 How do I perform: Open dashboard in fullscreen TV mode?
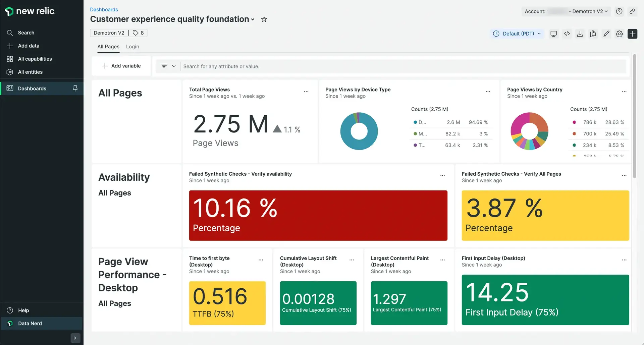pyautogui.click(x=553, y=34)
